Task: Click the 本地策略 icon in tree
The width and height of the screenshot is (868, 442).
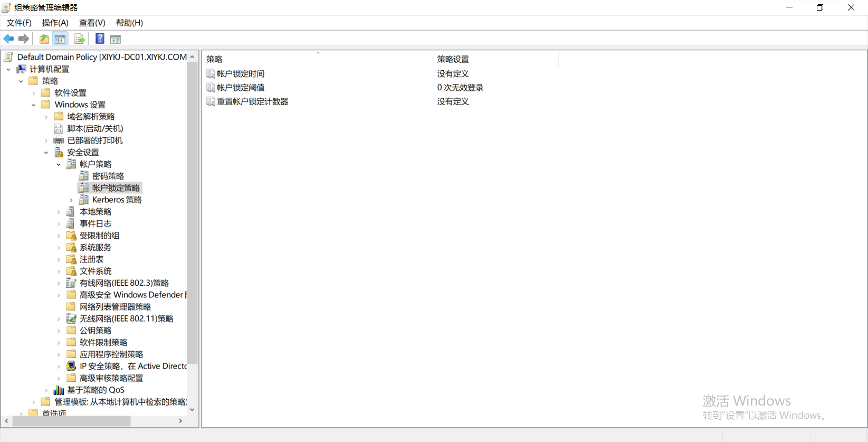Action: point(71,212)
